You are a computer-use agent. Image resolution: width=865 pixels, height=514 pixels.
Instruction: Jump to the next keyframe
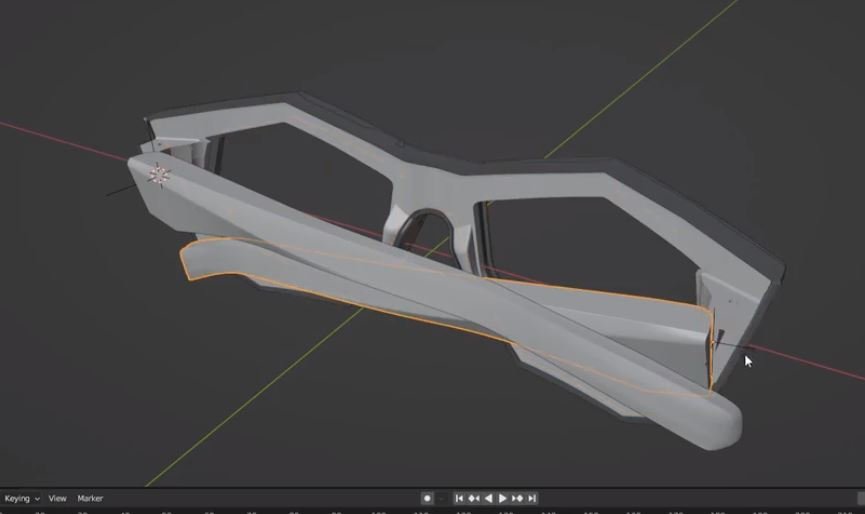click(x=517, y=499)
